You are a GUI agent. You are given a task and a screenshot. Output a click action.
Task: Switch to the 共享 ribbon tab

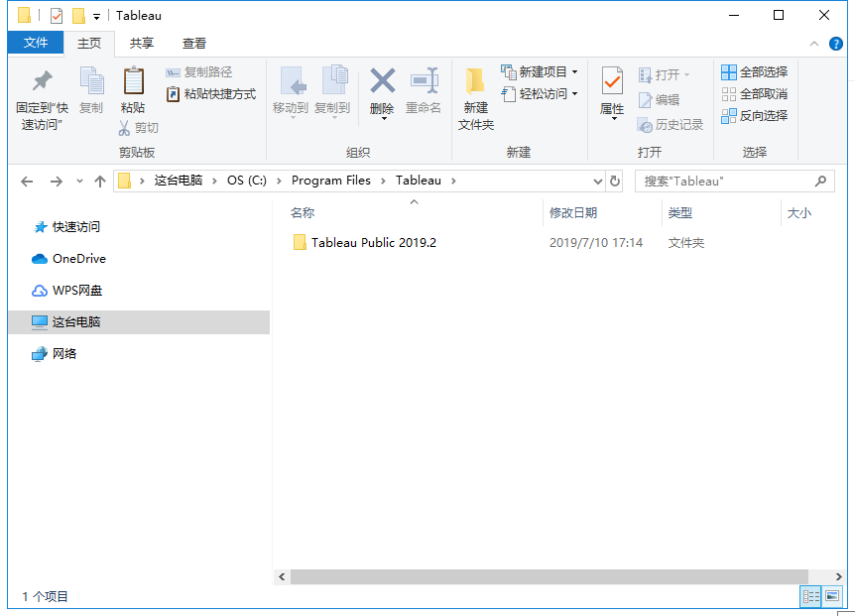142,44
